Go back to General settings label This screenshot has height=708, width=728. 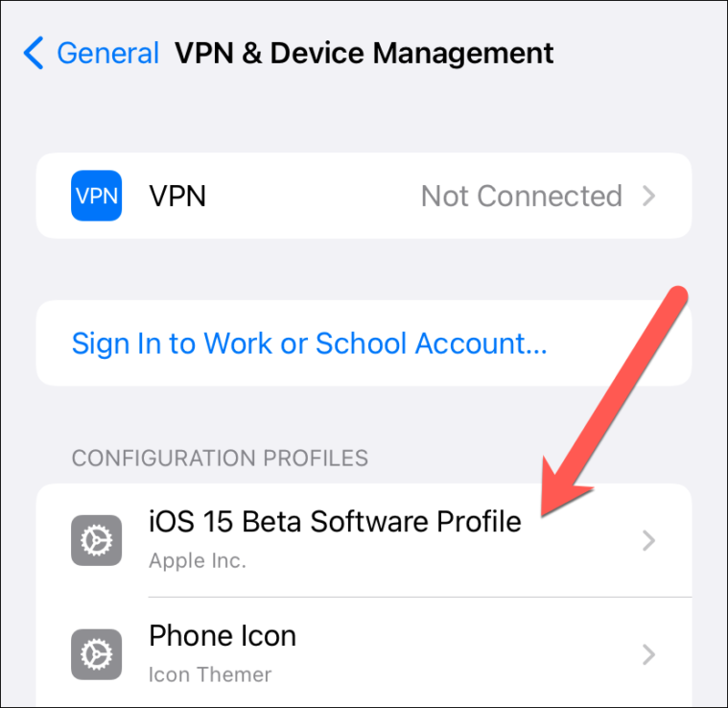click(107, 53)
